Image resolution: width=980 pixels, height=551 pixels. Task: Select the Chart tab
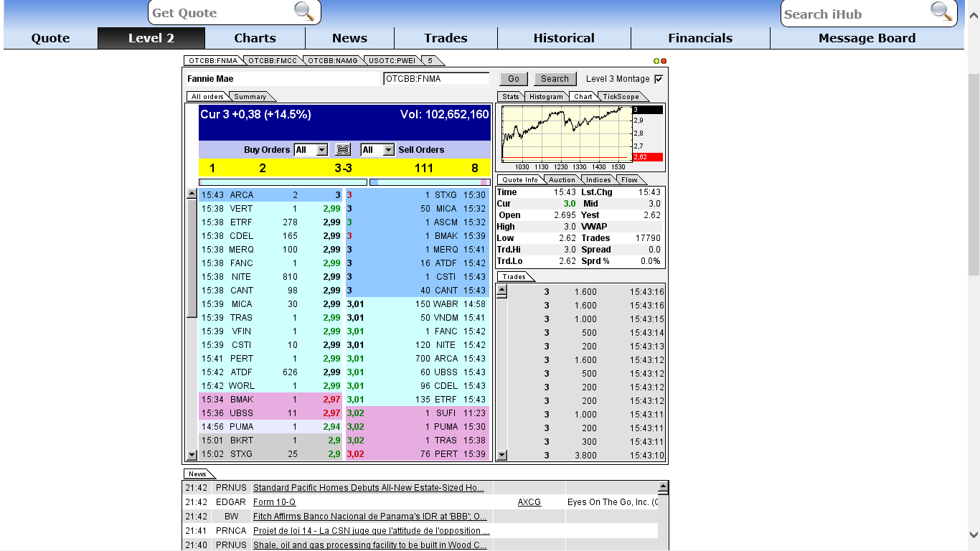(x=583, y=97)
